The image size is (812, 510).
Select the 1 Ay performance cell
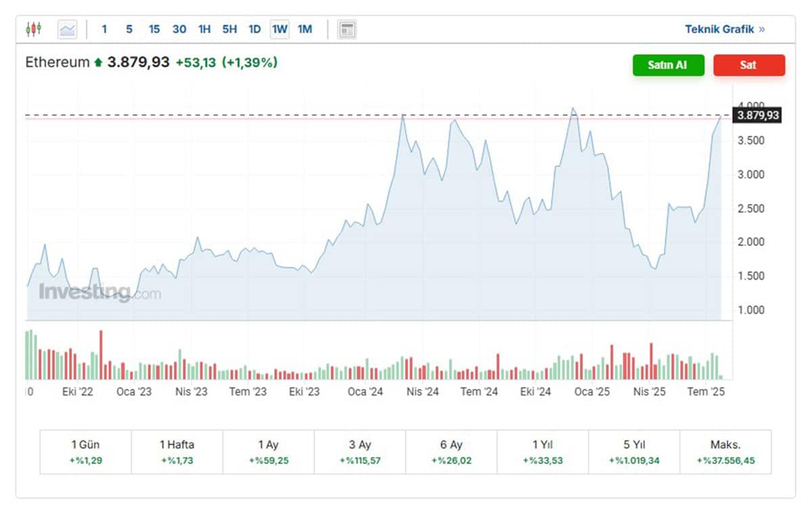pyautogui.click(x=268, y=452)
